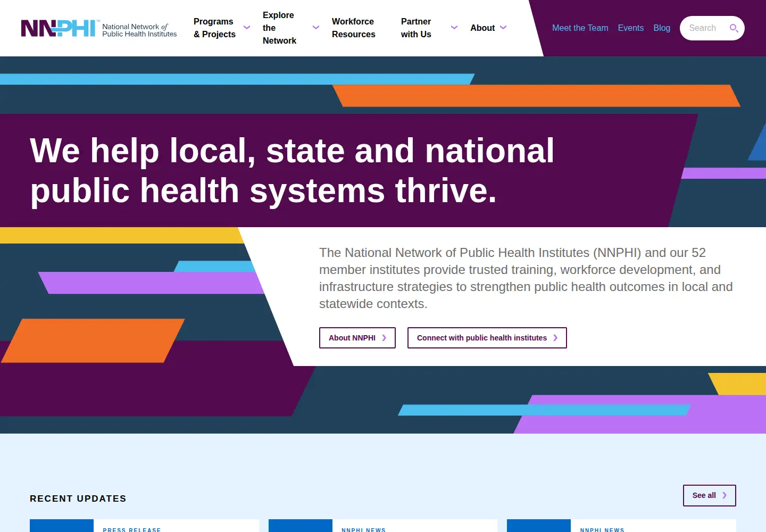Go to Workforce Resources
Viewport: 766px width, 532px height.
(354, 28)
